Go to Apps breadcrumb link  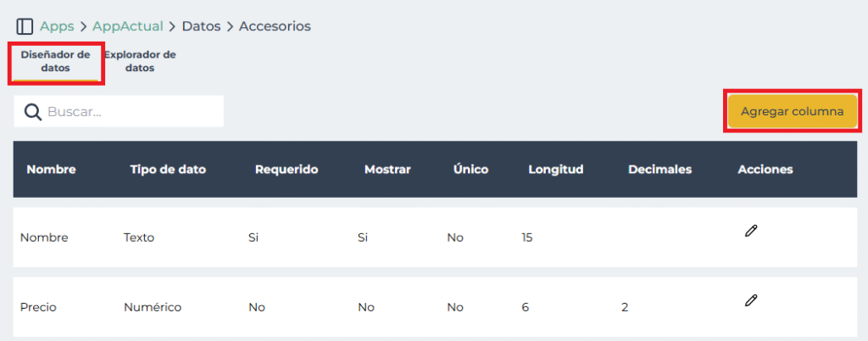coord(57,26)
